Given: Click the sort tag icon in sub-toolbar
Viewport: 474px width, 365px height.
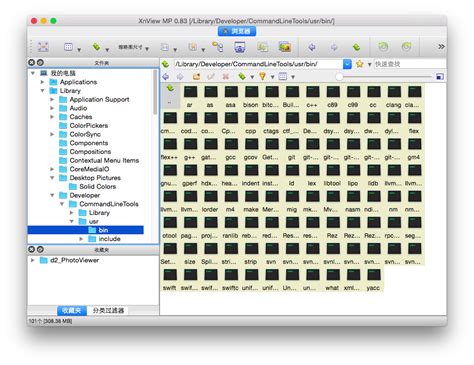Looking at the screenshot, I should click(242, 77).
